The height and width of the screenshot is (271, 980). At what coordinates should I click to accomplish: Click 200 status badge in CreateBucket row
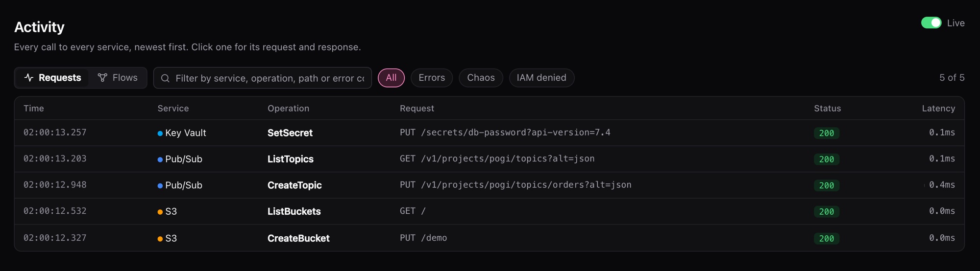[x=827, y=239]
